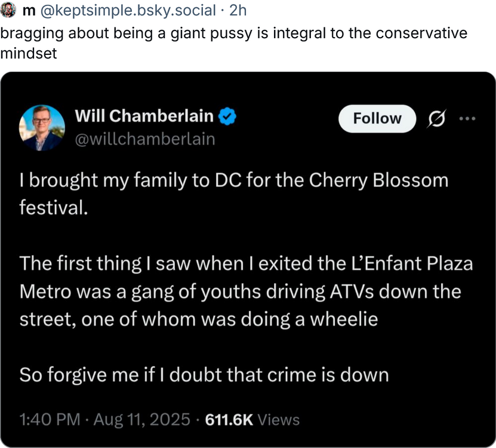Screen dimensions: 496x448
Task: Click the display name "m"
Action: click(27, 11)
